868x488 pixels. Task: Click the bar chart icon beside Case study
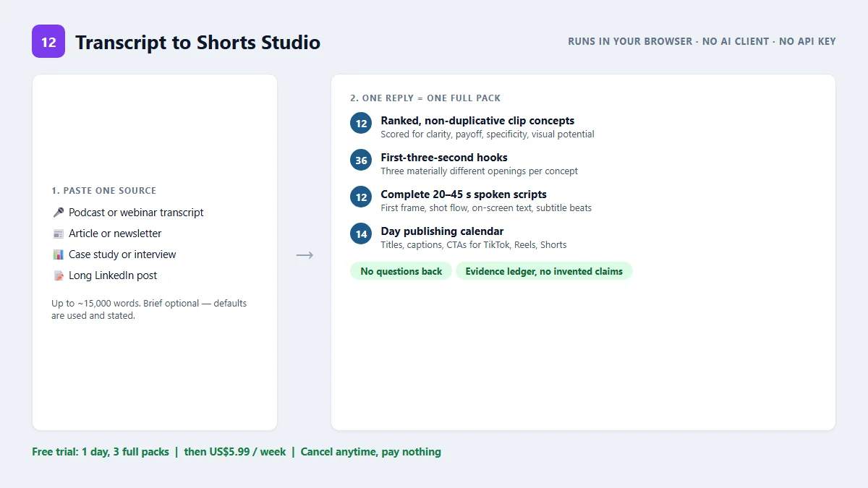[x=59, y=254]
